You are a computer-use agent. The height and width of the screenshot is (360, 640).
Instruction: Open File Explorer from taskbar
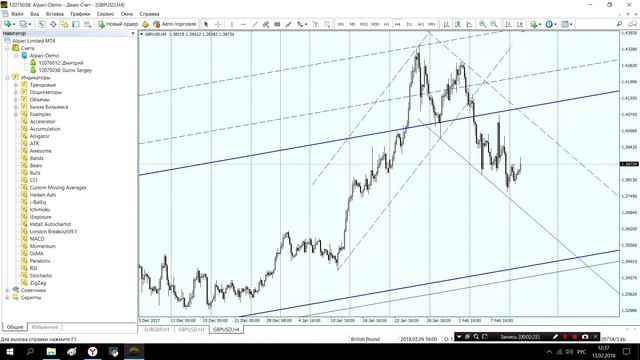51,351
